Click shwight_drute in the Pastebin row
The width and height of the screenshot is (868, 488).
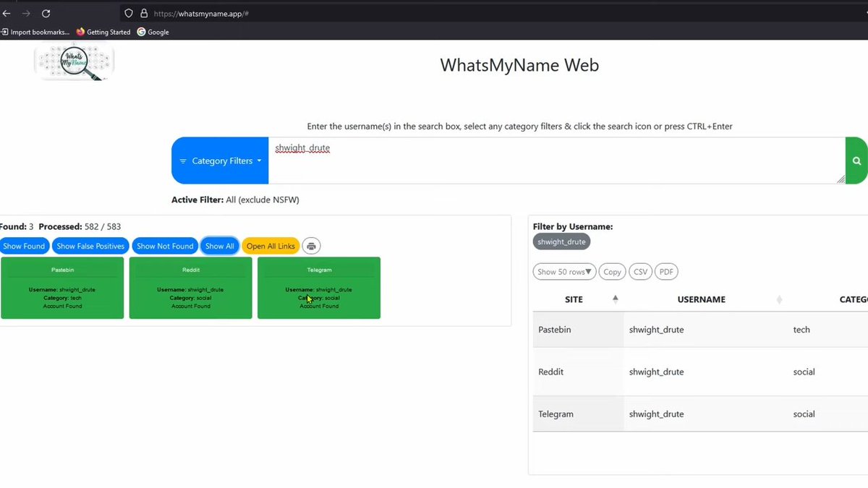pyautogui.click(x=656, y=330)
